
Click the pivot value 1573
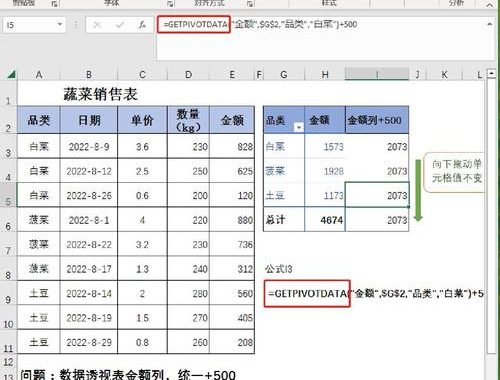pyautogui.click(x=325, y=147)
